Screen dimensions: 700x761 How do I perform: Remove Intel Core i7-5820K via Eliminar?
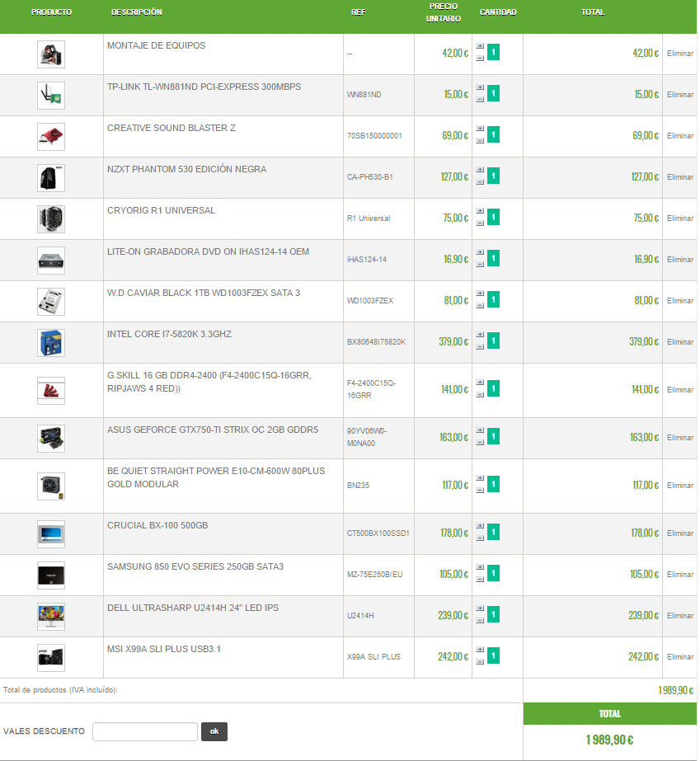(679, 342)
